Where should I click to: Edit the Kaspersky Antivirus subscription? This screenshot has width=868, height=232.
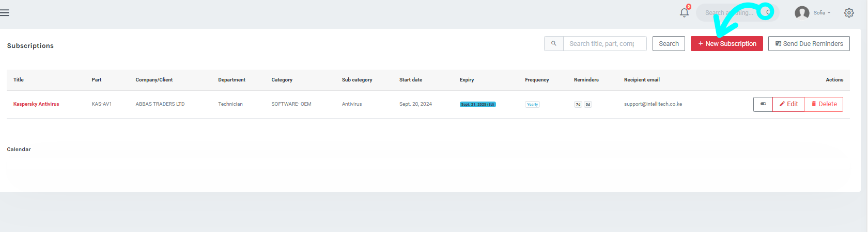pyautogui.click(x=788, y=104)
